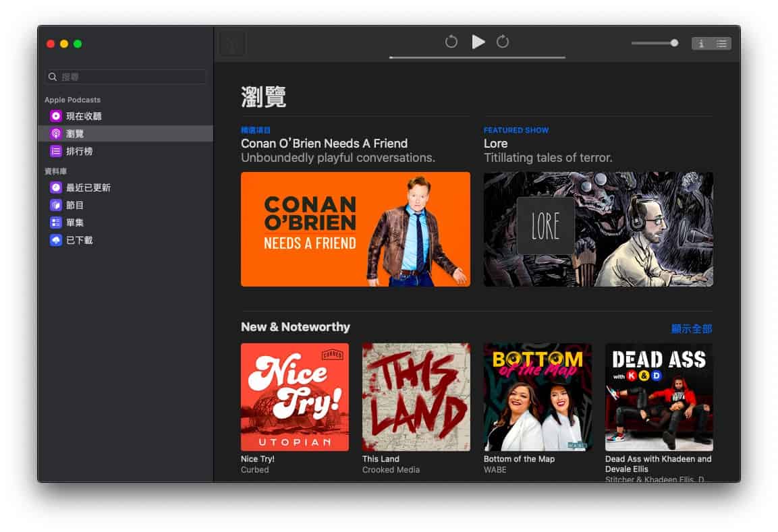Screen dimensions: 778x532
Task: Click the 'Nice Try!' title text
Action: pyautogui.click(x=258, y=459)
